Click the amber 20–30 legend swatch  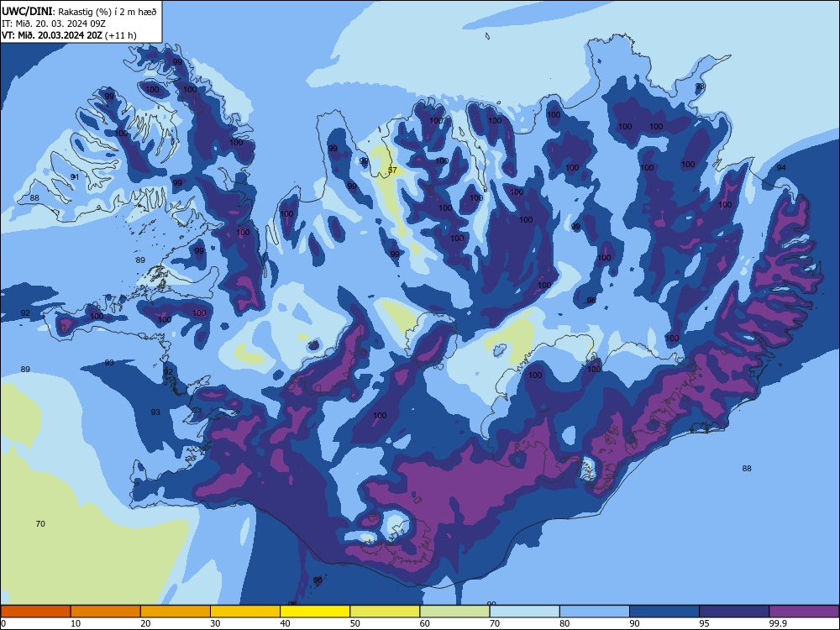tap(176, 612)
